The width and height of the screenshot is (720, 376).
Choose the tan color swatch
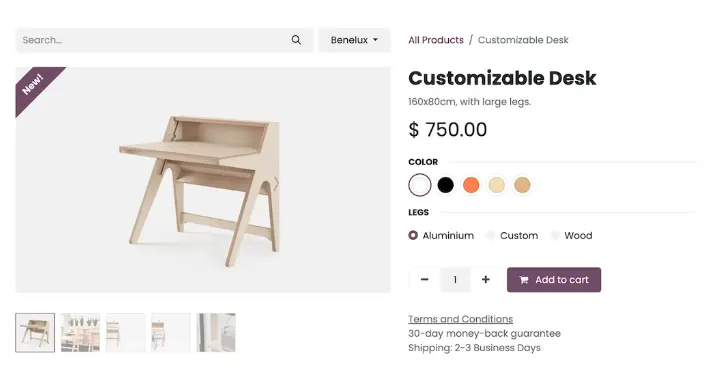coord(522,185)
